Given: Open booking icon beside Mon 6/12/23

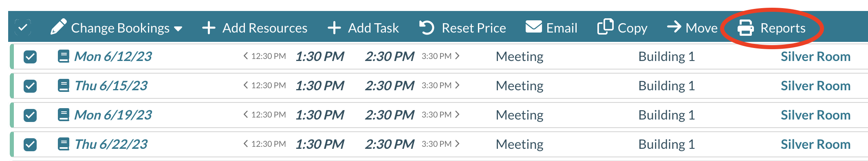Looking at the screenshot, I should point(64,56).
